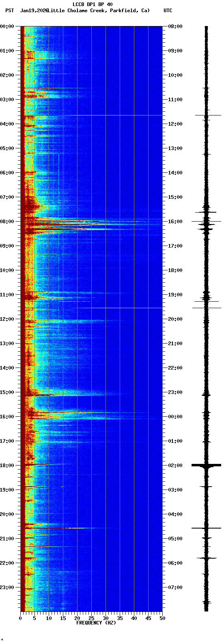The width and height of the screenshot is (224, 644).
Task: Click the 'PST' timezone label
Action: point(9,11)
